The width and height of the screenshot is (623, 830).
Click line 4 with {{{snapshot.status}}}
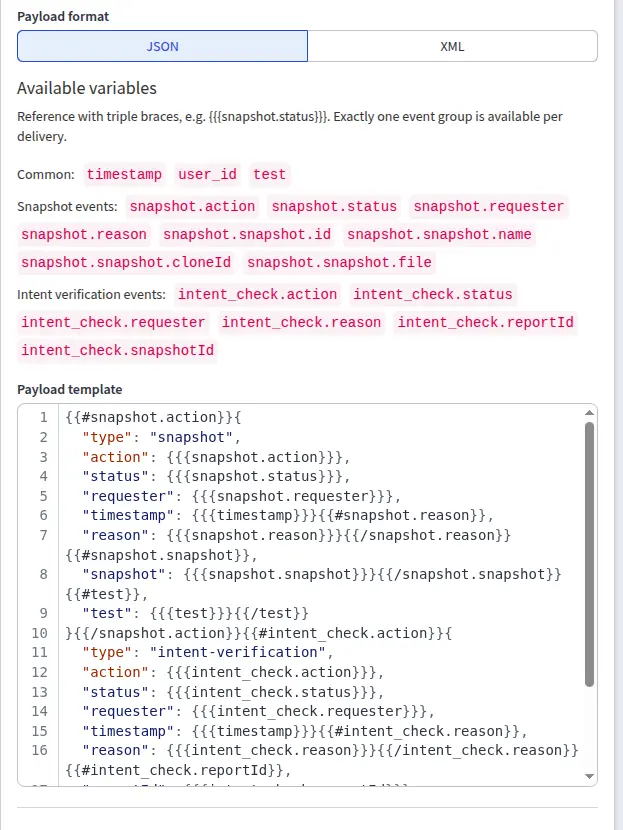click(216, 476)
